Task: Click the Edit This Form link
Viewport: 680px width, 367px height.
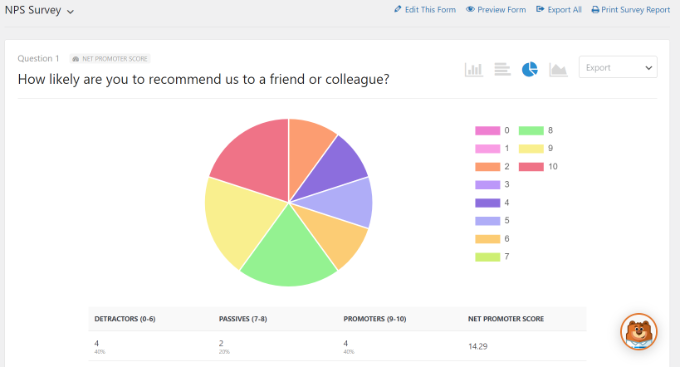Action: (x=425, y=10)
